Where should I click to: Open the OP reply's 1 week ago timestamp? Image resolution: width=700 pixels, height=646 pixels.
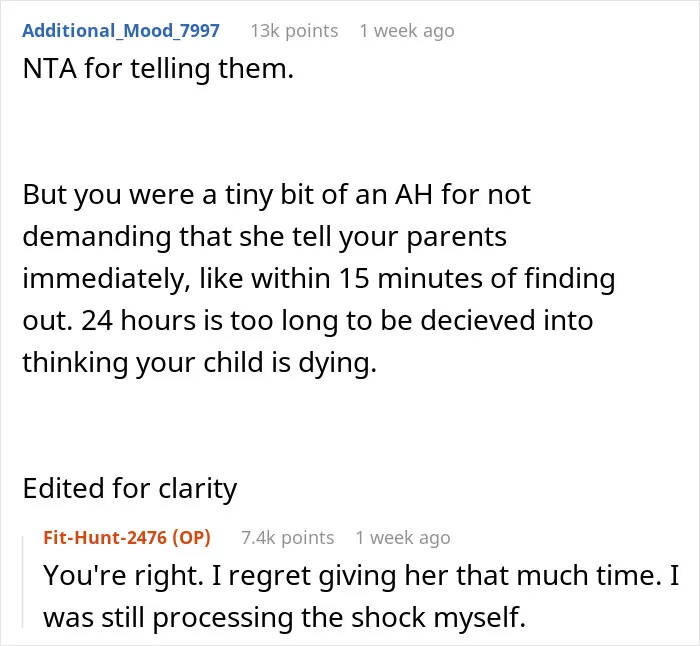[x=403, y=538]
